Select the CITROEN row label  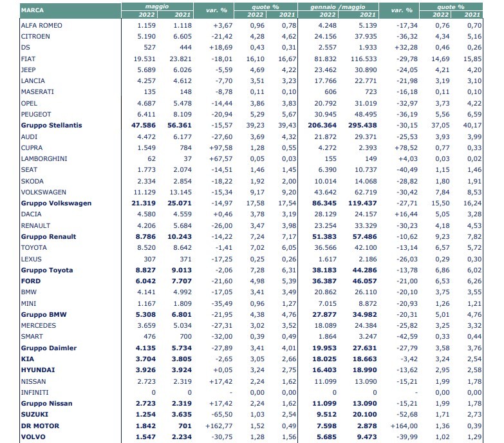coord(35,36)
